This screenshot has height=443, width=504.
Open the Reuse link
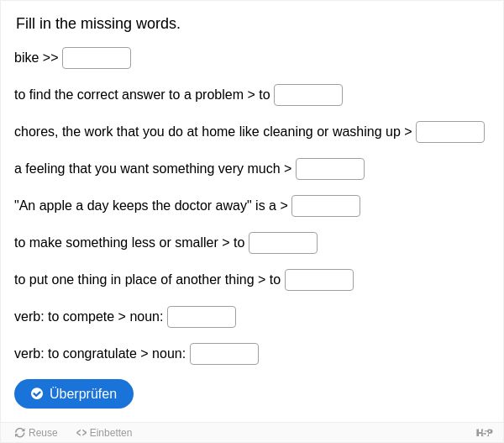(x=36, y=433)
